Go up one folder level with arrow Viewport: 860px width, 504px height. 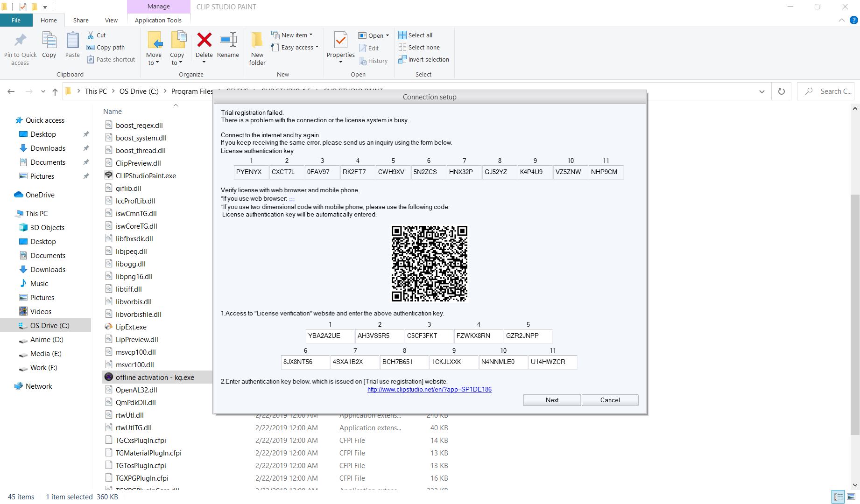click(x=55, y=91)
